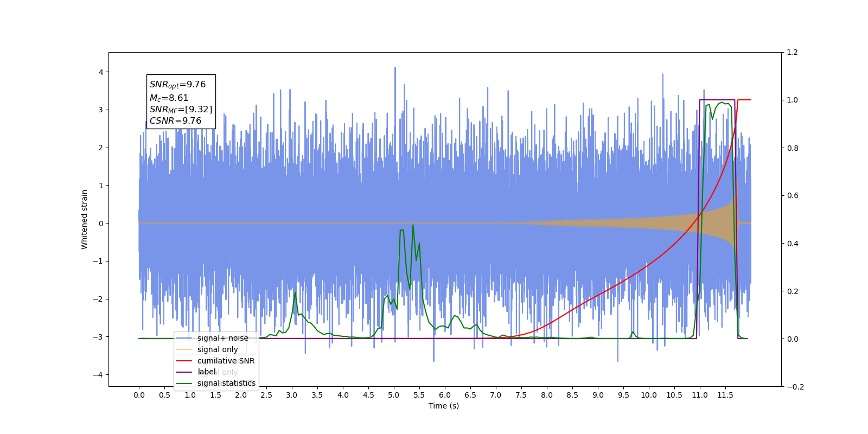Click the 3 tick label on the strain axis
Viewport: 868px width, 434px height.
[x=101, y=110]
